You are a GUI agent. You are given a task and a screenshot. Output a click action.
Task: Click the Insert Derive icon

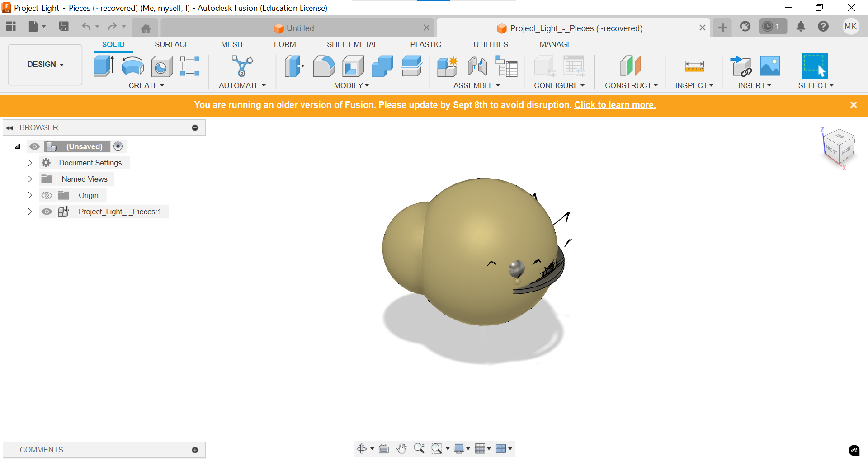point(741,66)
